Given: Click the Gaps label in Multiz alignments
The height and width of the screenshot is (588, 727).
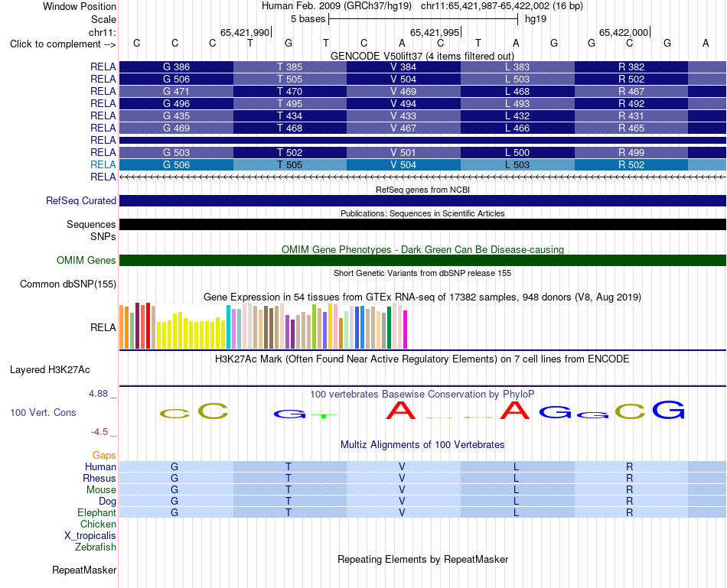Looking at the screenshot, I should point(104,456).
